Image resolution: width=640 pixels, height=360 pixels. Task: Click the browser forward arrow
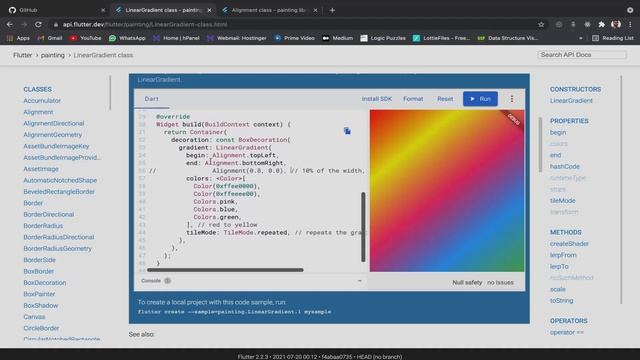pyautogui.click(x=24, y=24)
